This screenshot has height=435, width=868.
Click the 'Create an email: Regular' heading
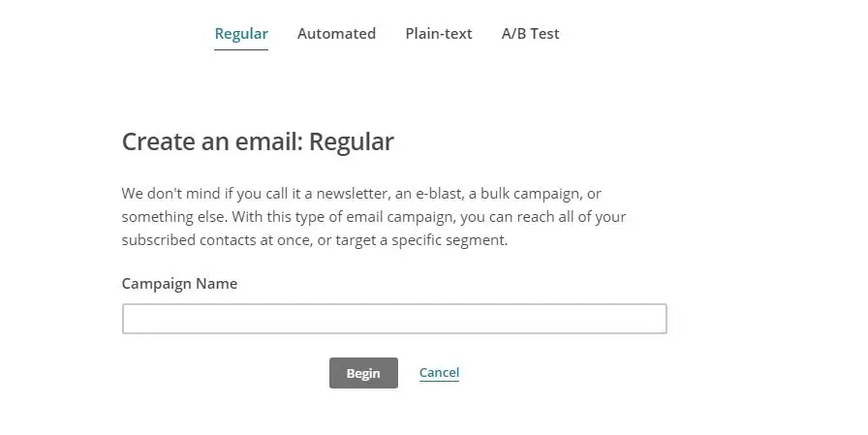pyautogui.click(x=258, y=141)
